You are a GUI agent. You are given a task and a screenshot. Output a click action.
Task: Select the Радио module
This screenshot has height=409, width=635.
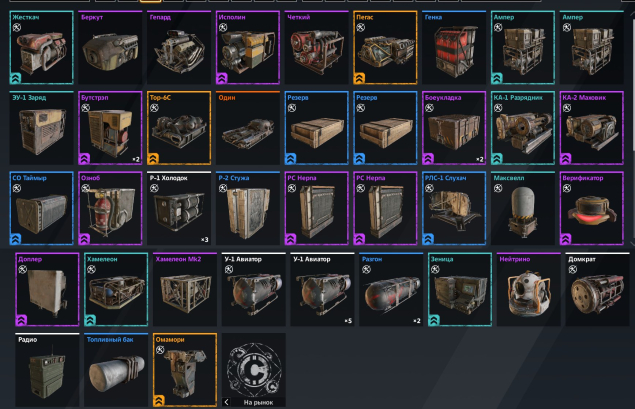pos(47,370)
